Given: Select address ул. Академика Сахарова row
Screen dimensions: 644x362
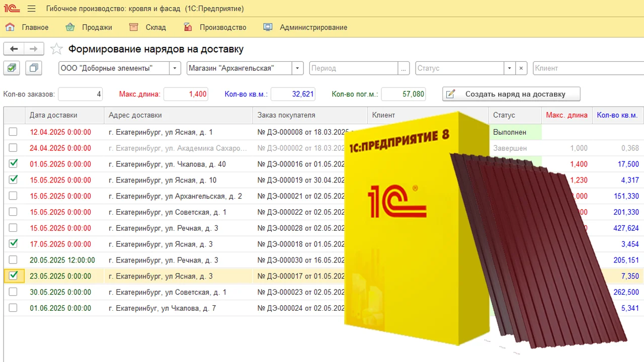Looking at the screenshot, I should [x=178, y=148].
